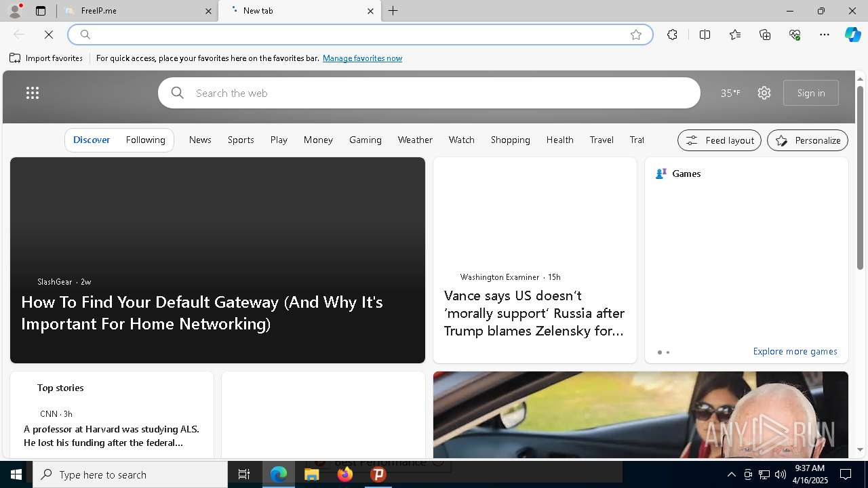Click Import favorites
Viewport: 868px width, 488px height.
pos(46,58)
